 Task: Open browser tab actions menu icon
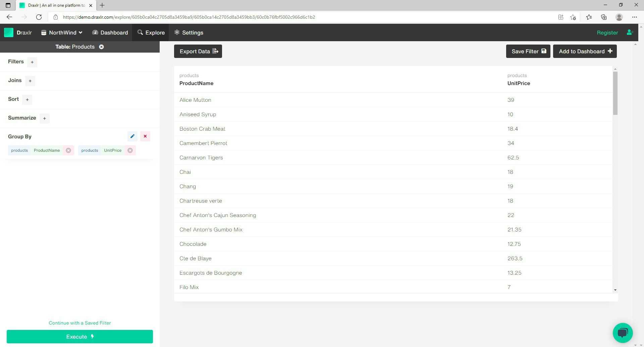tap(8, 5)
